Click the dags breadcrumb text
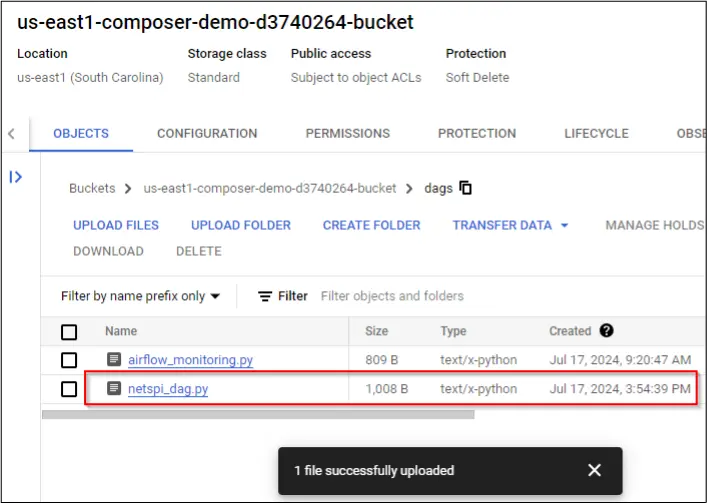This screenshot has width=708, height=504. pos(438,188)
